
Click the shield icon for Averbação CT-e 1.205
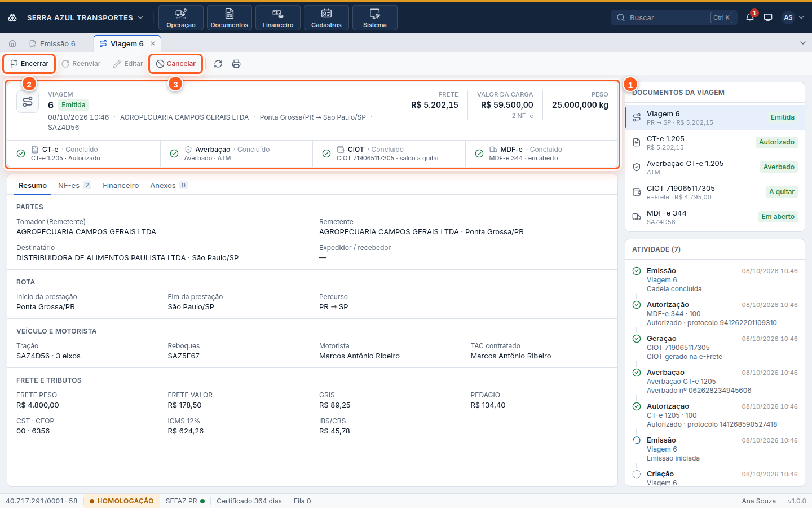click(x=637, y=167)
